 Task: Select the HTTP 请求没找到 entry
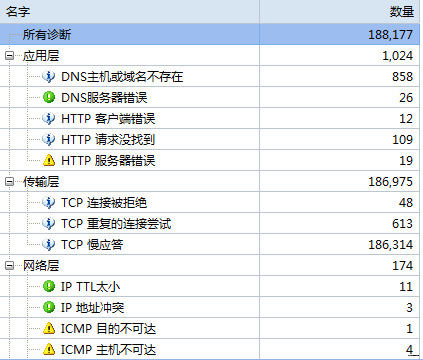[108, 140]
